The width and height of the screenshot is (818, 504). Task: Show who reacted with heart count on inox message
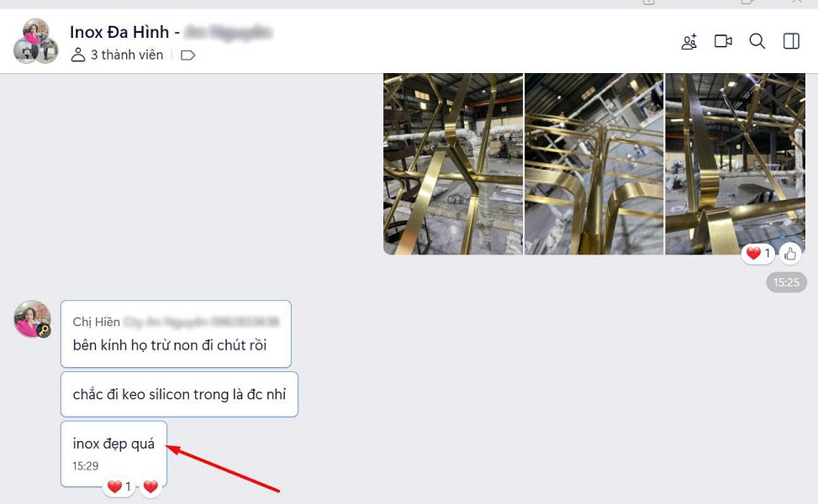[119, 487]
